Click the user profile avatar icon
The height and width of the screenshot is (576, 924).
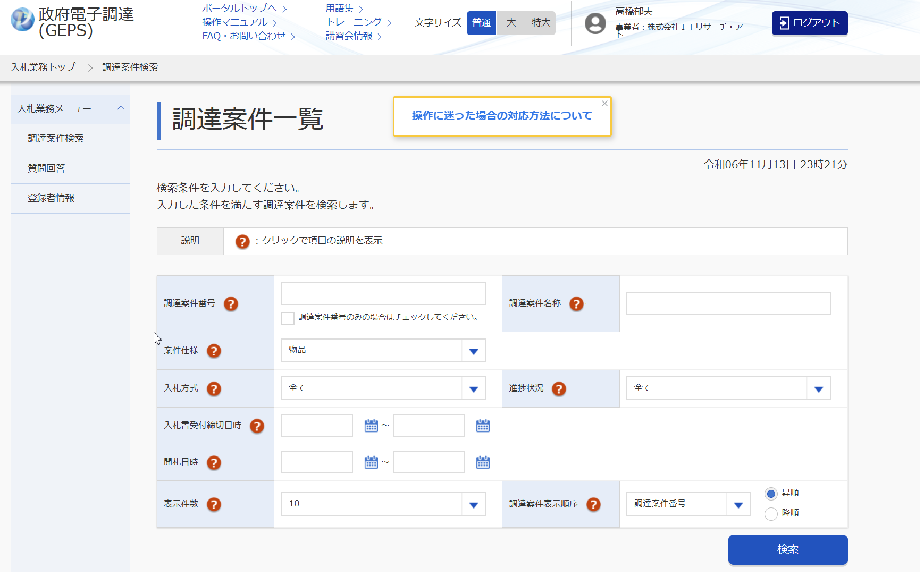click(x=595, y=23)
